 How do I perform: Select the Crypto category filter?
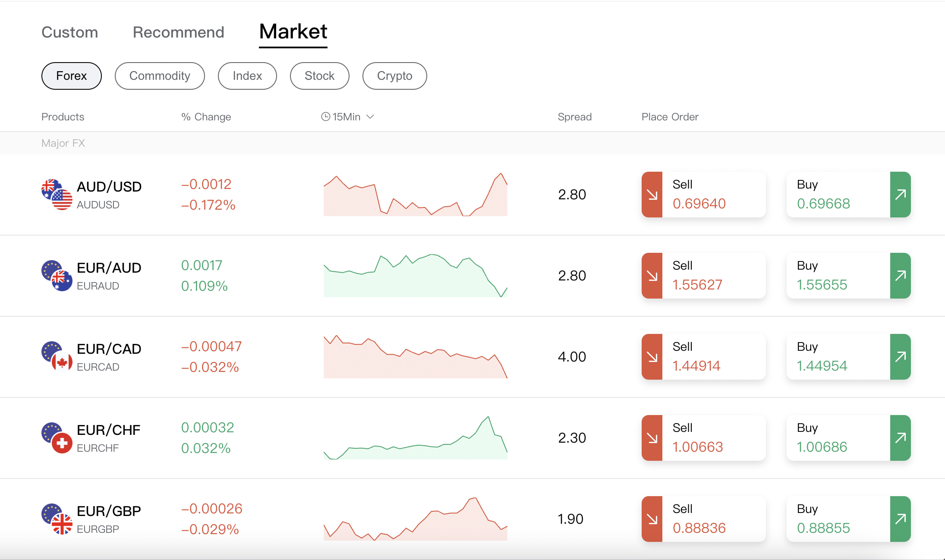point(394,76)
